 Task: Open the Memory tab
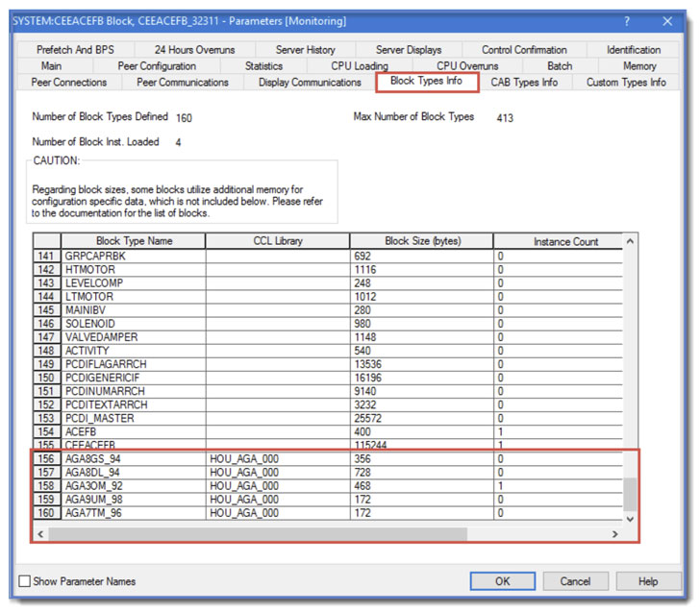pyautogui.click(x=639, y=66)
